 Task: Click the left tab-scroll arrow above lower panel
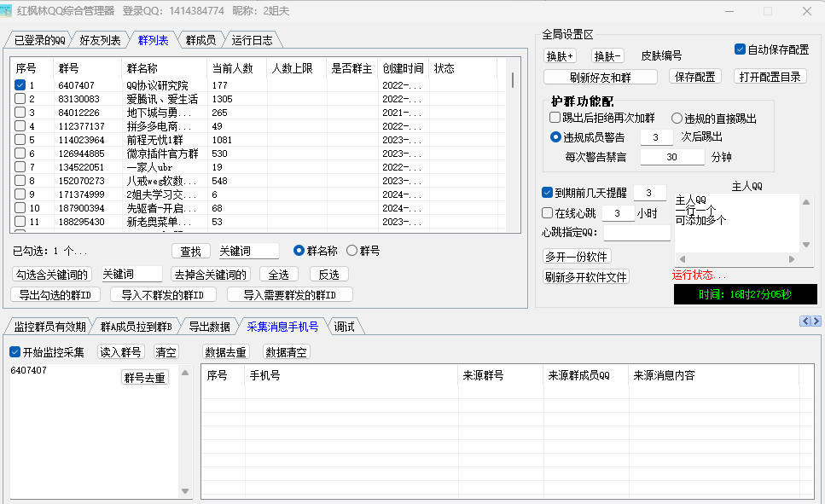[x=805, y=321]
